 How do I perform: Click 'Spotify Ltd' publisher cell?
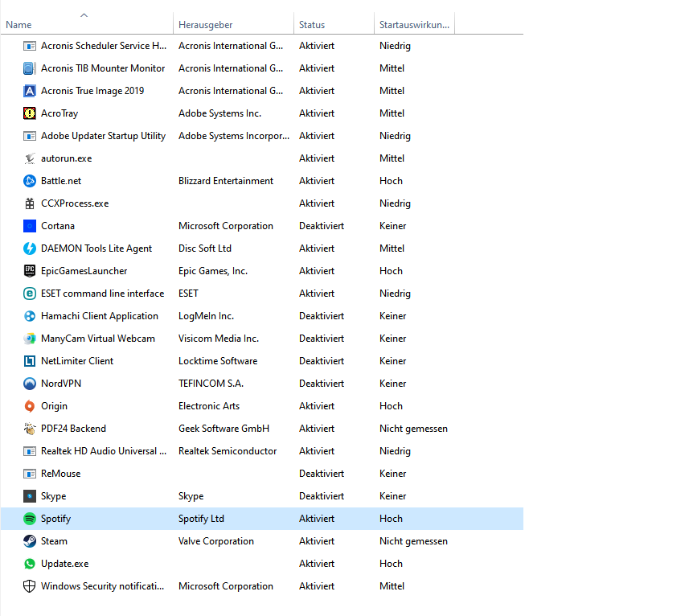pos(201,519)
